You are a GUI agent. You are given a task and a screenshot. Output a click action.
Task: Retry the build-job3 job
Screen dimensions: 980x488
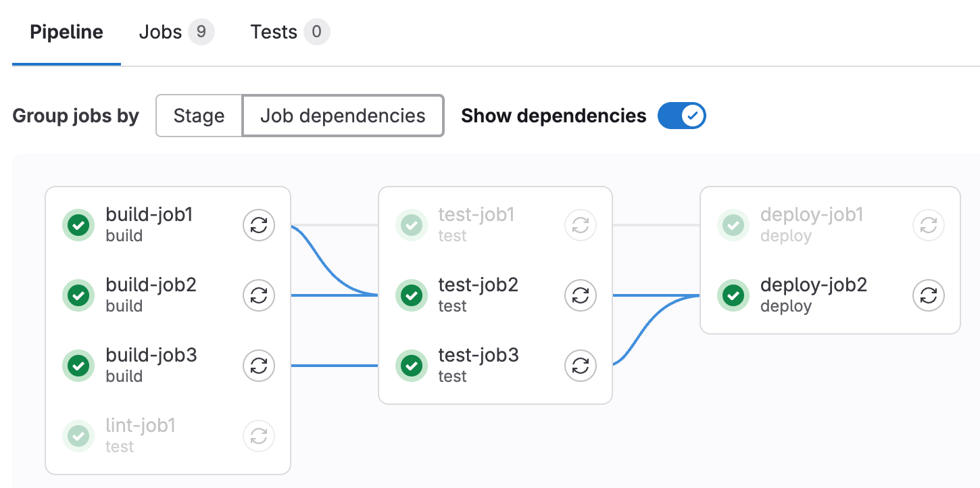tap(259, 366)
